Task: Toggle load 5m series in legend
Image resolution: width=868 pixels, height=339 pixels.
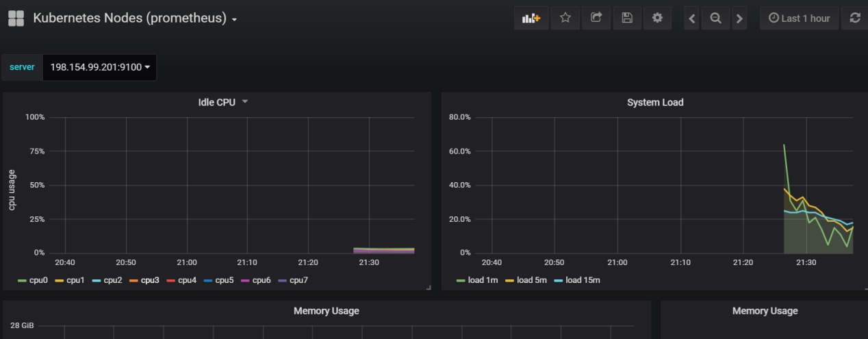Action: tap(526, 280)
